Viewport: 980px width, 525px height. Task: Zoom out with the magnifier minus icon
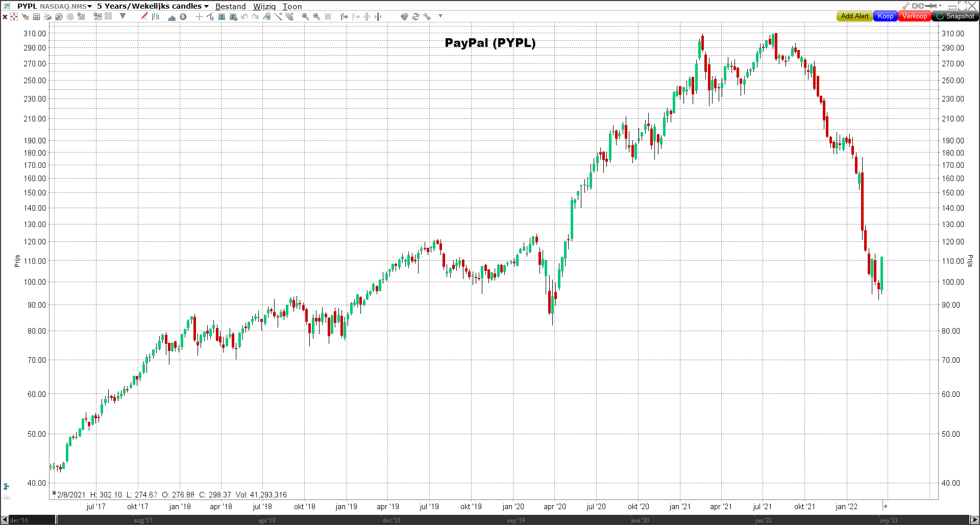(x=316, y=16)
